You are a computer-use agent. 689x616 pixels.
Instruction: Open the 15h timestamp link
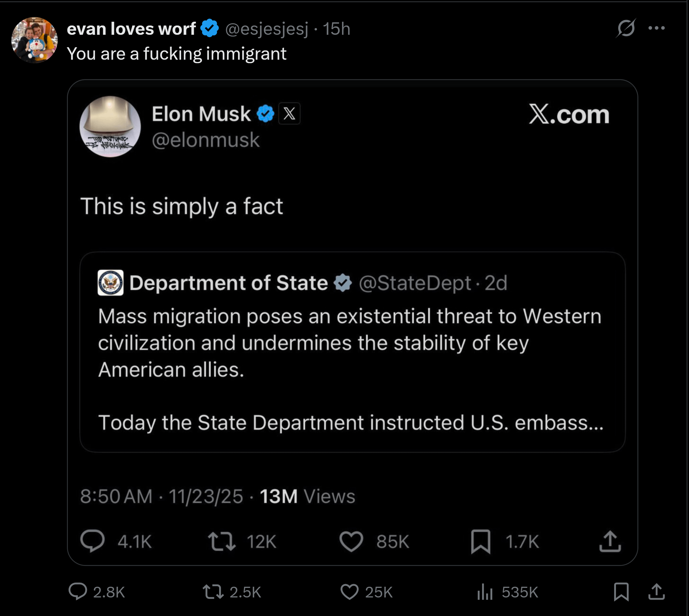pos(336,29)
